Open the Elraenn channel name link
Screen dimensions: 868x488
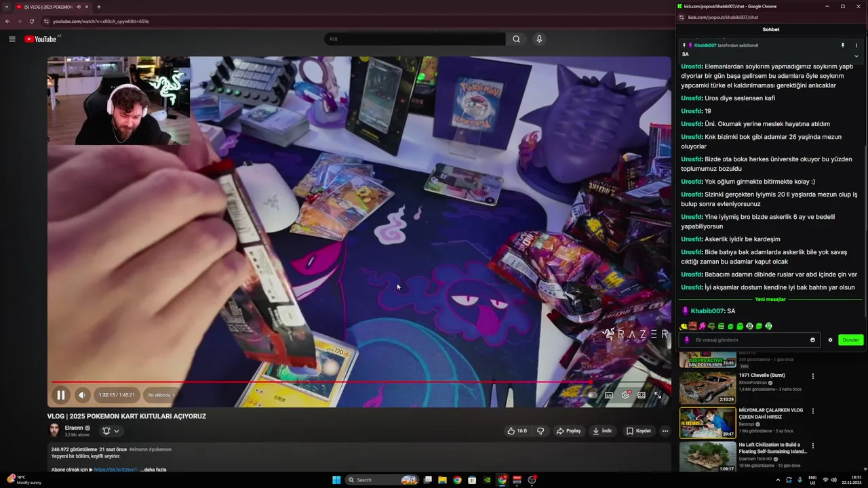point(74,428)
